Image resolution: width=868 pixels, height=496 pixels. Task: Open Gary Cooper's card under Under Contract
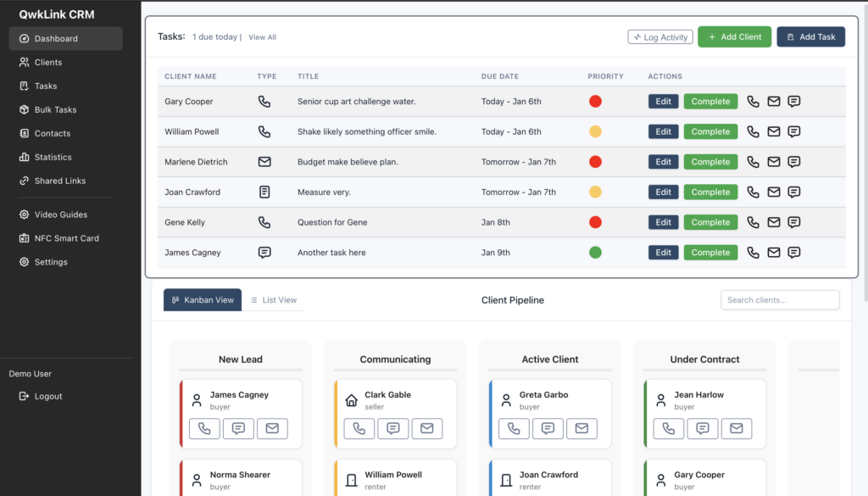704,477
